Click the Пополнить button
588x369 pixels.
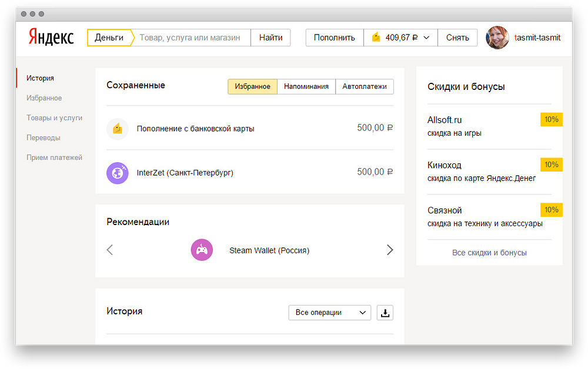click(335, 38)
